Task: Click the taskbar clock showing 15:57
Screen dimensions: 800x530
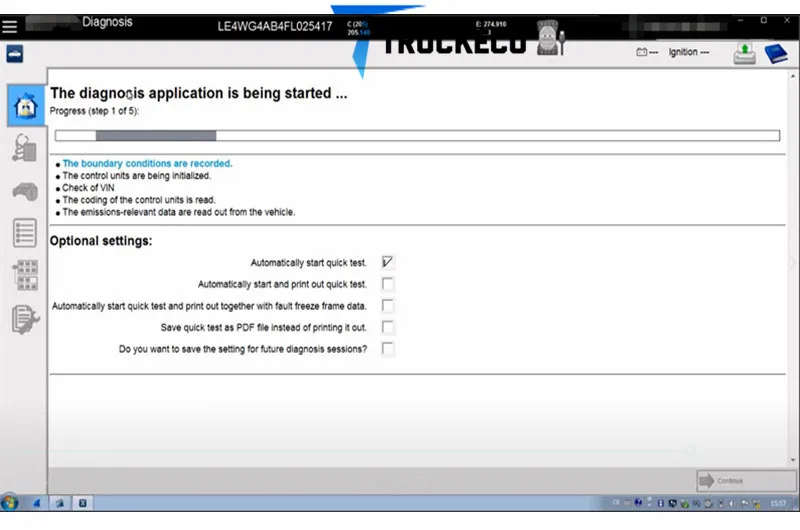Action: click(779, 503)
